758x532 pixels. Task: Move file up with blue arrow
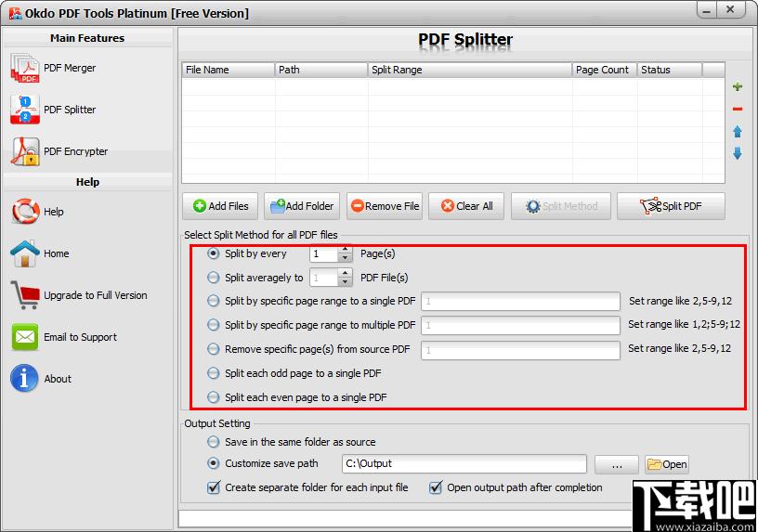click(x=738, y=132)
